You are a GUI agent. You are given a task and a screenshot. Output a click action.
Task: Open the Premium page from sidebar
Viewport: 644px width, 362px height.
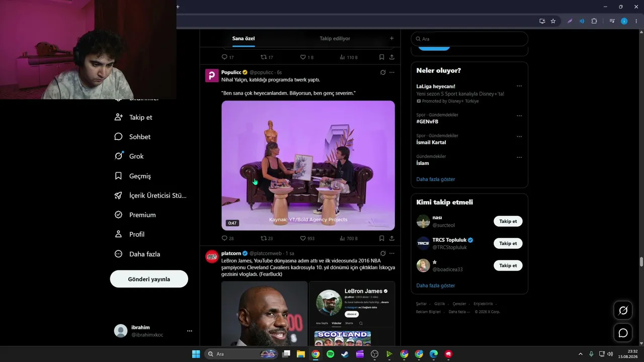coord(135,215)
